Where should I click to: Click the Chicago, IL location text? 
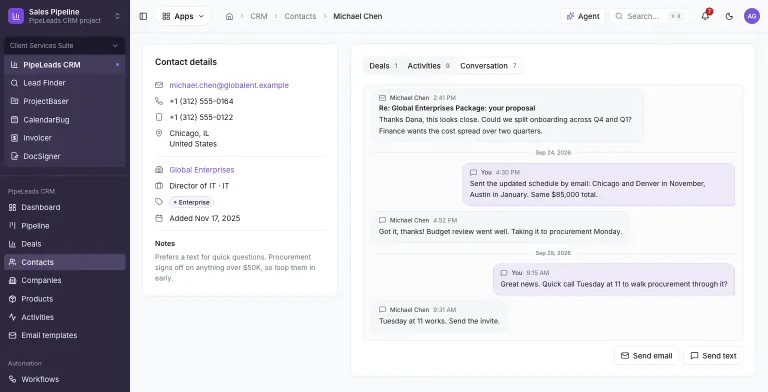[x=189, y=133]
